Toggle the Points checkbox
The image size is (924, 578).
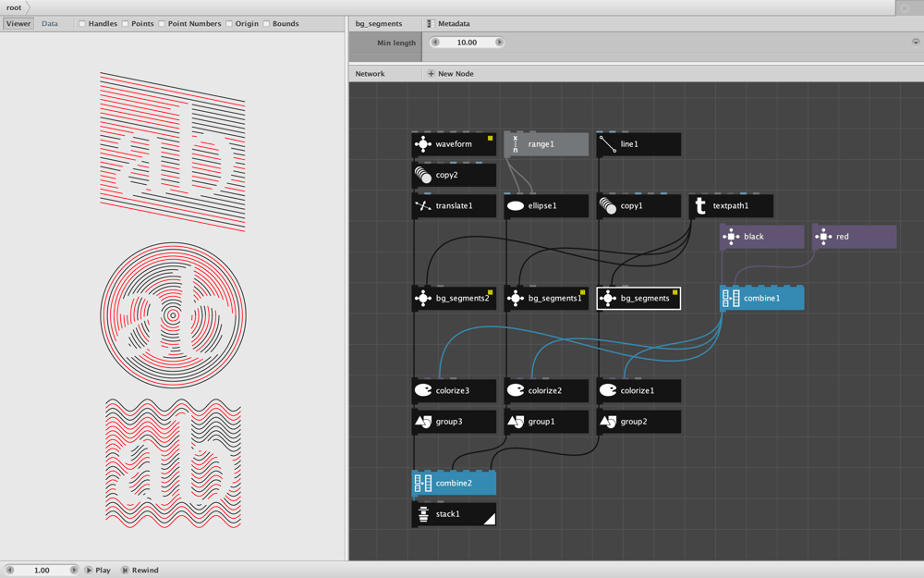coord(125,24)
